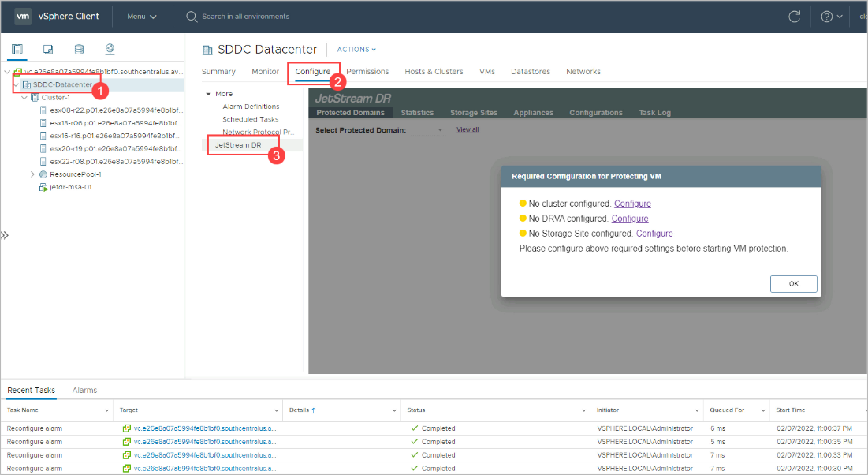Open the Hosts and Clusters inventory icon
The height and width of the screenshot is (475, 868).
pos(18,50)
